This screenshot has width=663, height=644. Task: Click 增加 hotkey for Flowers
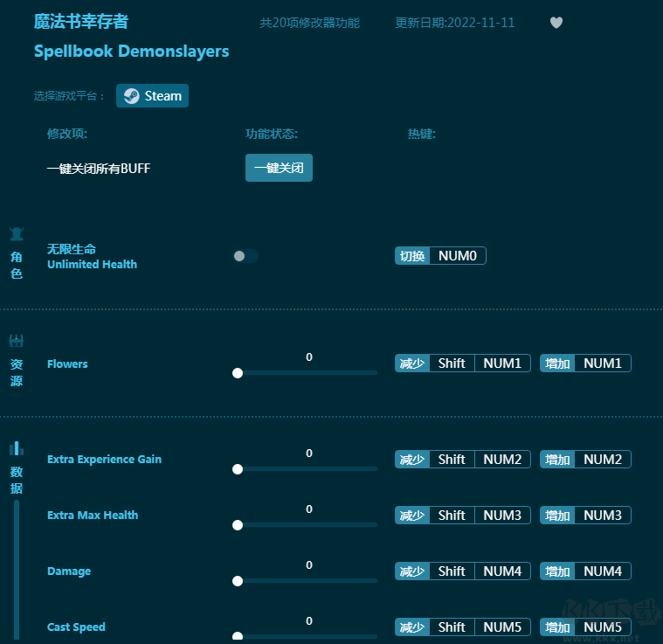point(585,364)
